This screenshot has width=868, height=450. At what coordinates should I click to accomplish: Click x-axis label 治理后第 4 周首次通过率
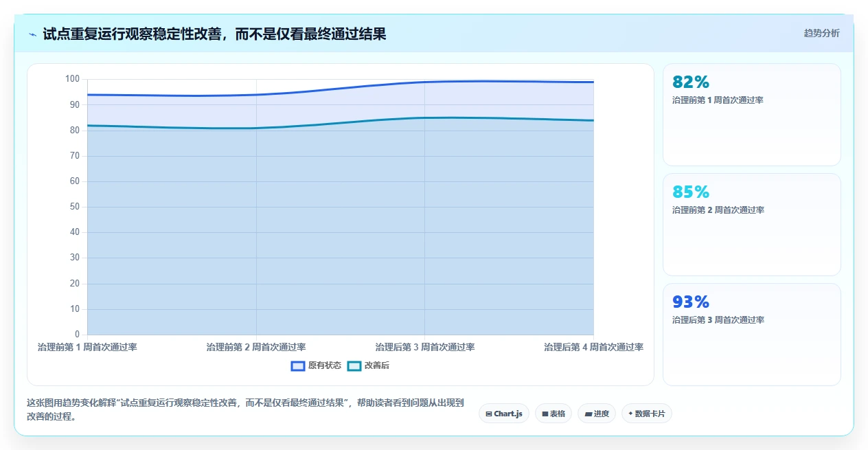tap(593, 347)
